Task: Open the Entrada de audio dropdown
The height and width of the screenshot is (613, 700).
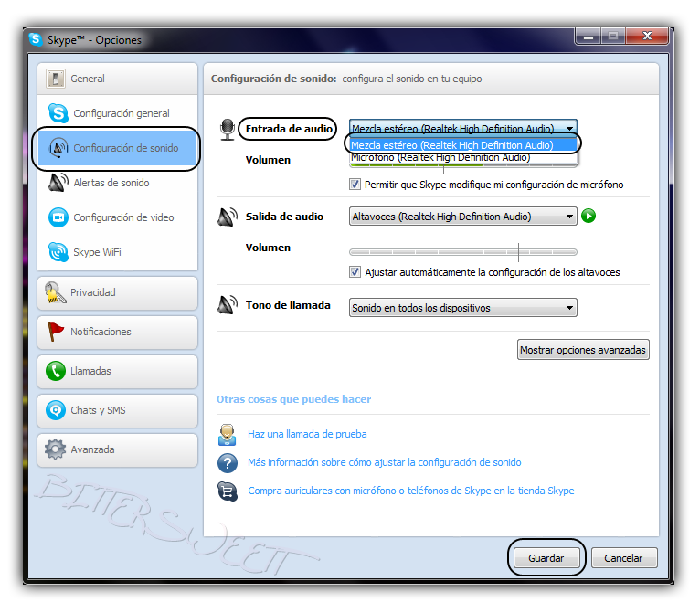Action: tap(463, 128)
